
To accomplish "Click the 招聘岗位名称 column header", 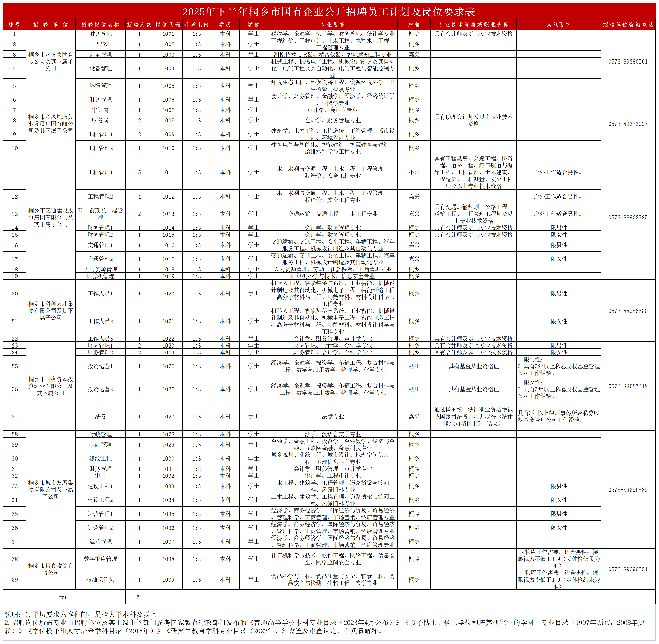I will 100,25.
